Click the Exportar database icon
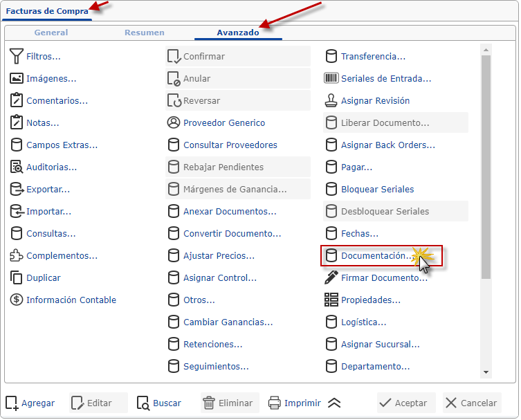 coord(17,189)
